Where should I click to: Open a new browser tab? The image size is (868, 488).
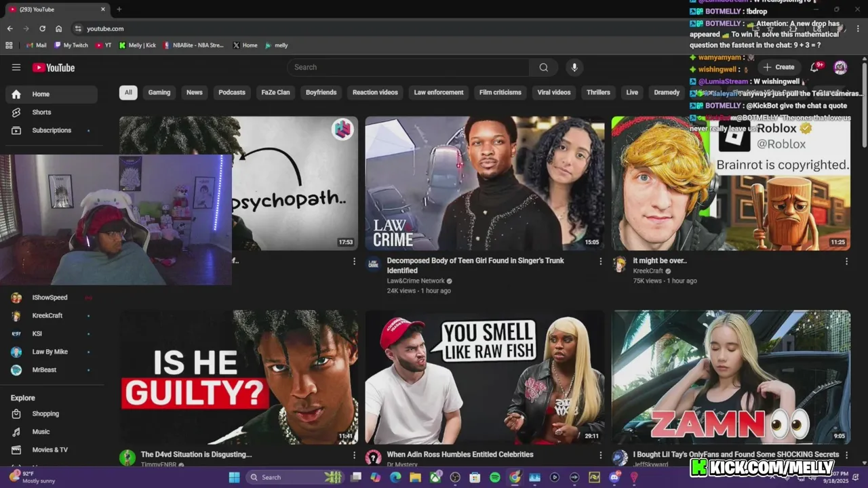tap(119, 9)
